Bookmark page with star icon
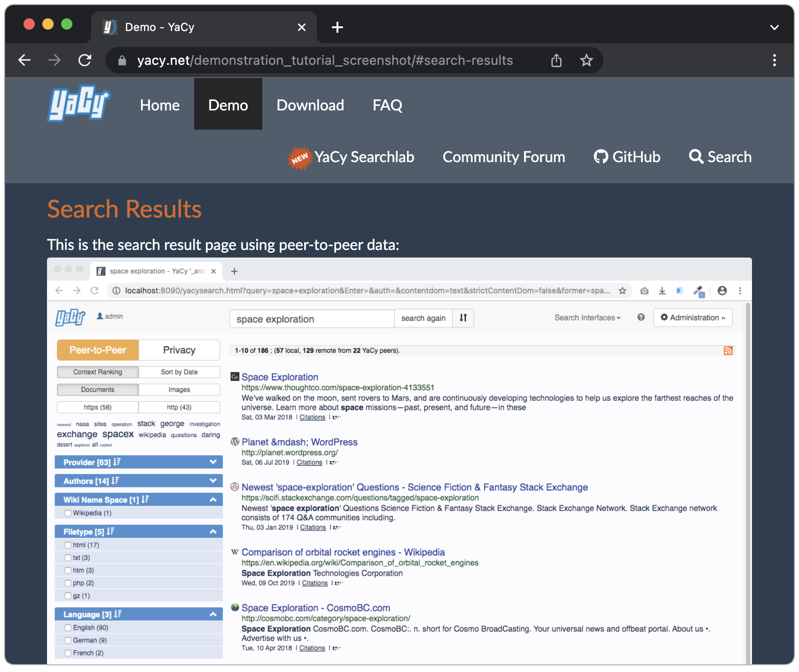Screen dimensions: 799x672 pyautogui.click(x=586, y=60)
